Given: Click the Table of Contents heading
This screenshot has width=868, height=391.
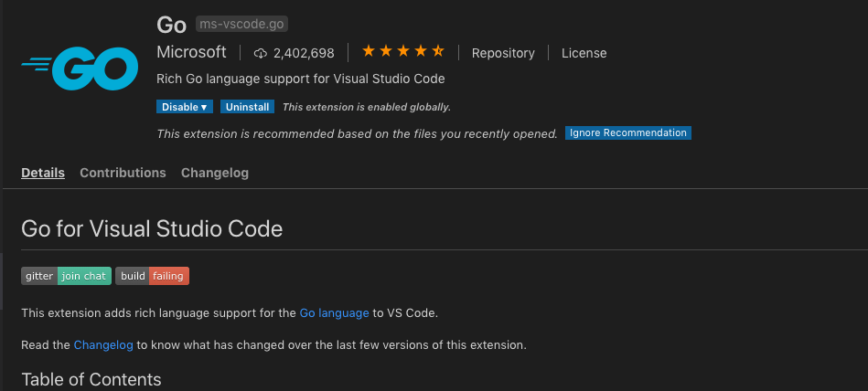Looking at the screenshot, I should pyautogui.click(x=91, y=379).
